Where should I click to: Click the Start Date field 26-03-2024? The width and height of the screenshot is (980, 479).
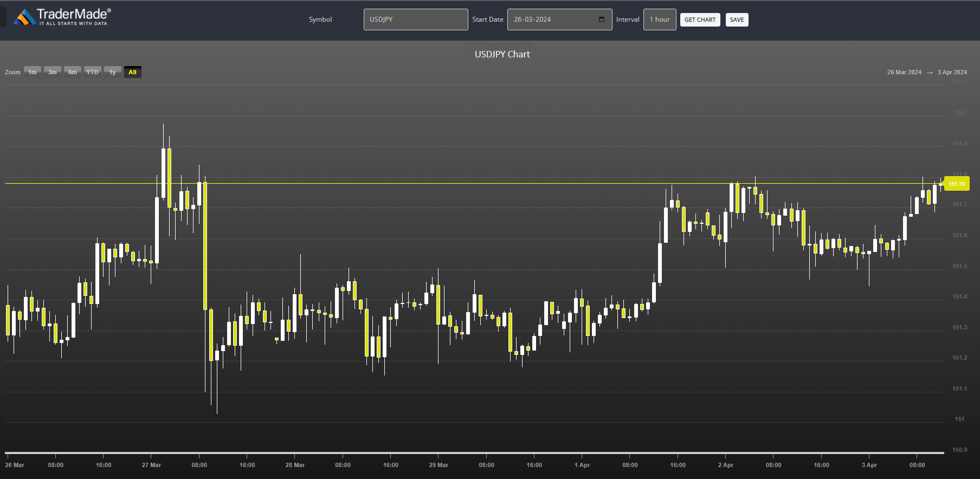point(559,20)
